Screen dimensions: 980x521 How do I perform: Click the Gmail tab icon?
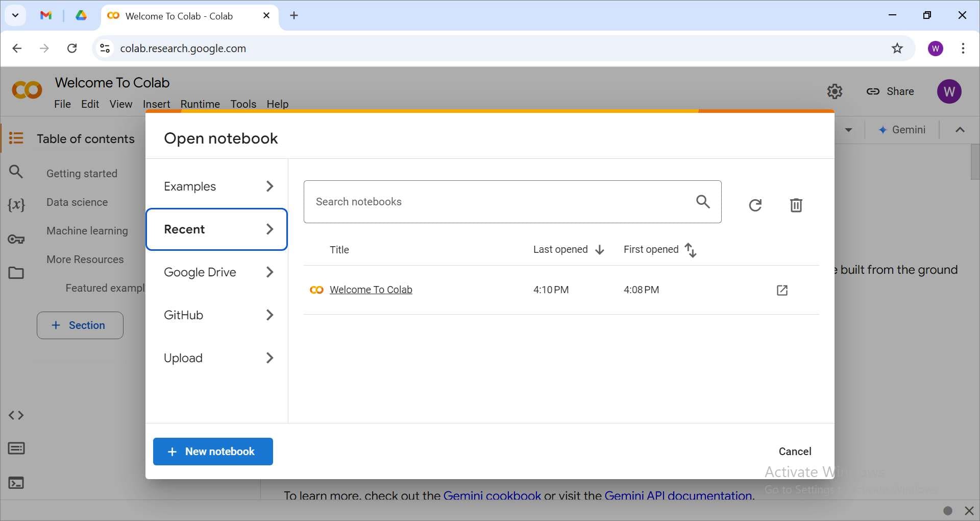click(46, 15)
